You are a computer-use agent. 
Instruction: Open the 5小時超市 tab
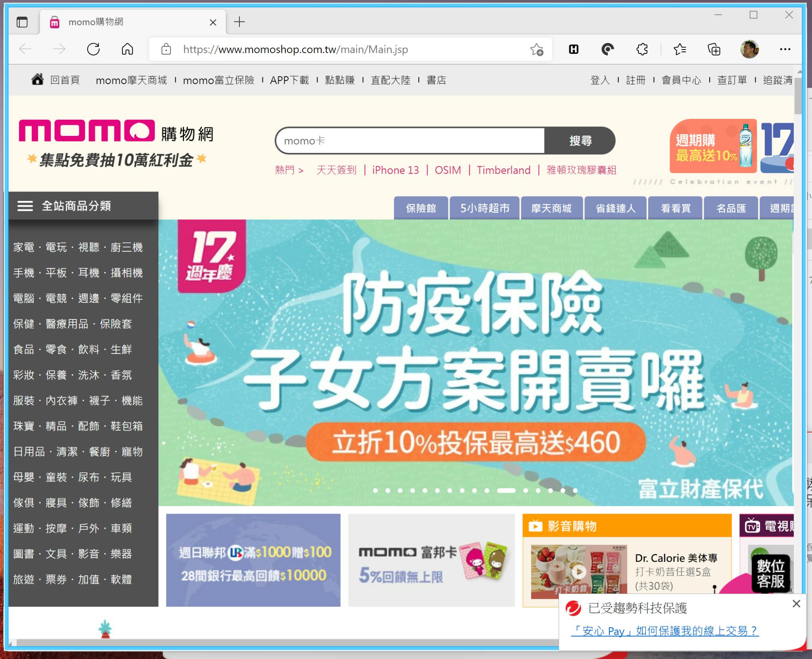coord(485,208)
